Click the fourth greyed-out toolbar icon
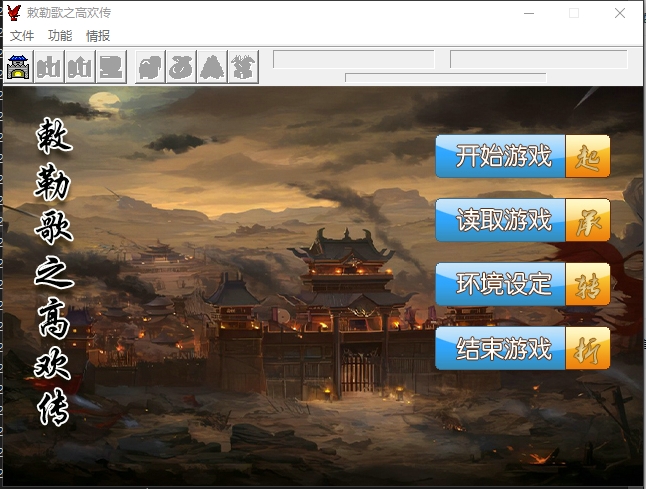The image size is (646, 489). point(111,67)
